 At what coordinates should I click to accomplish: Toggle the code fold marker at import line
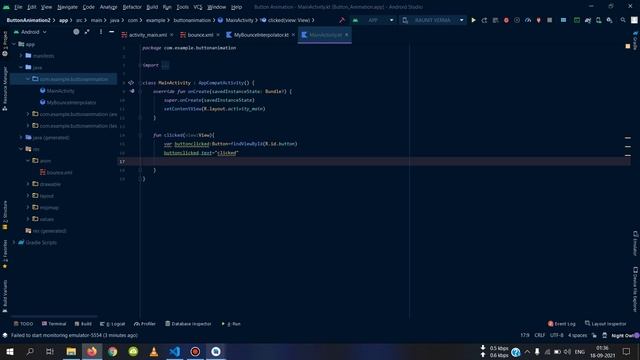click(x=140, y=65)
